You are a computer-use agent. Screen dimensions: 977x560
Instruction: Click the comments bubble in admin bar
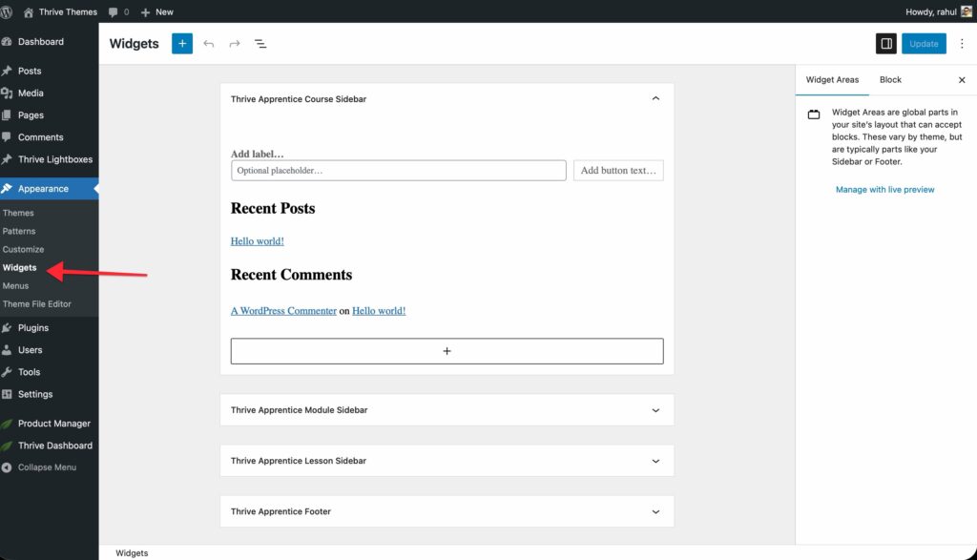click(118, 11)
